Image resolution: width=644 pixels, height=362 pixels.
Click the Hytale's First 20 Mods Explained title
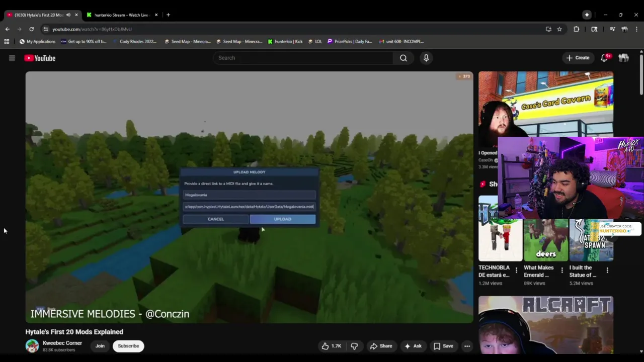coord(74,332)
